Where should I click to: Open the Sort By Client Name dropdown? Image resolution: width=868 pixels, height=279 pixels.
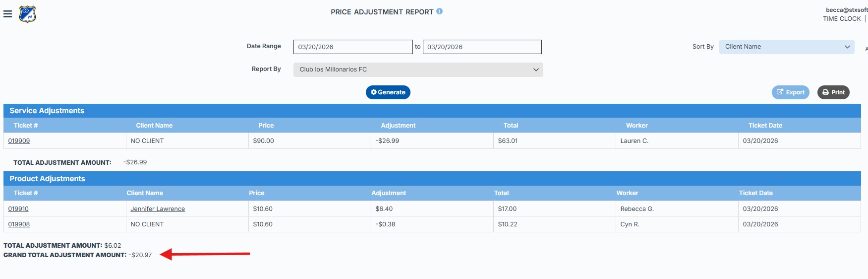click(x=786, y=47)
